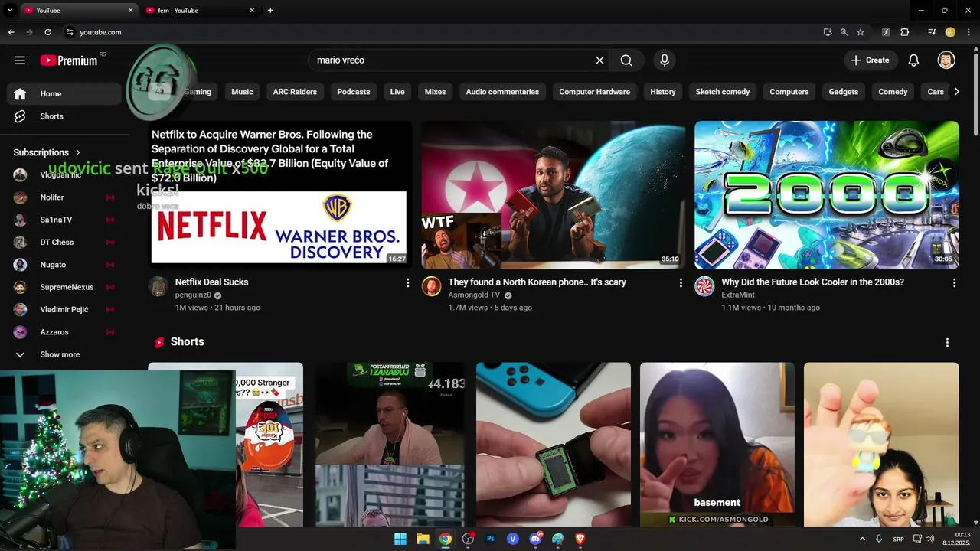Open the Chrome three-dot menu
This screenshot has width=980, height=551.
click(x=969, y=32)
